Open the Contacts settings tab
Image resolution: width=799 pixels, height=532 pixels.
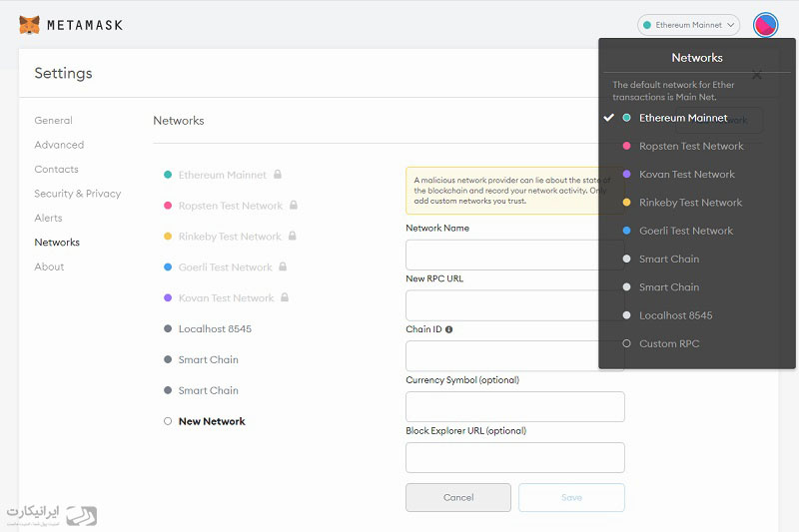tap(57, 169)
